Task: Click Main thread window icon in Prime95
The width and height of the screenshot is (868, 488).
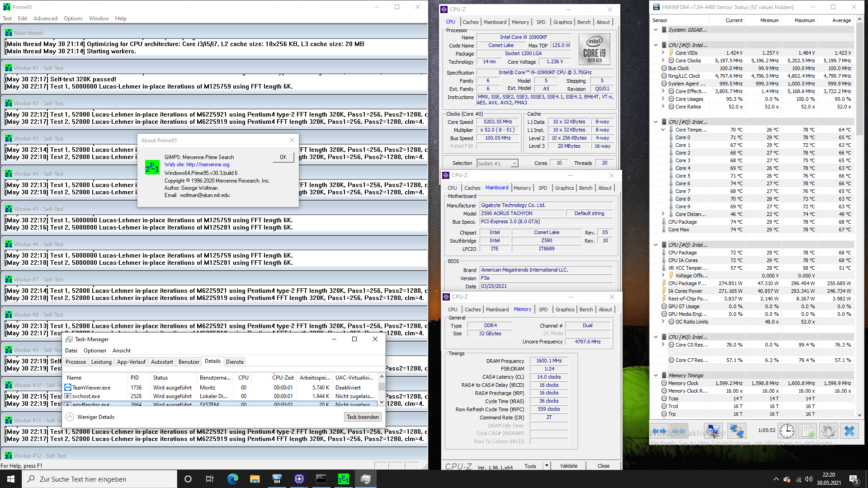Action: [x=9, y=33]
